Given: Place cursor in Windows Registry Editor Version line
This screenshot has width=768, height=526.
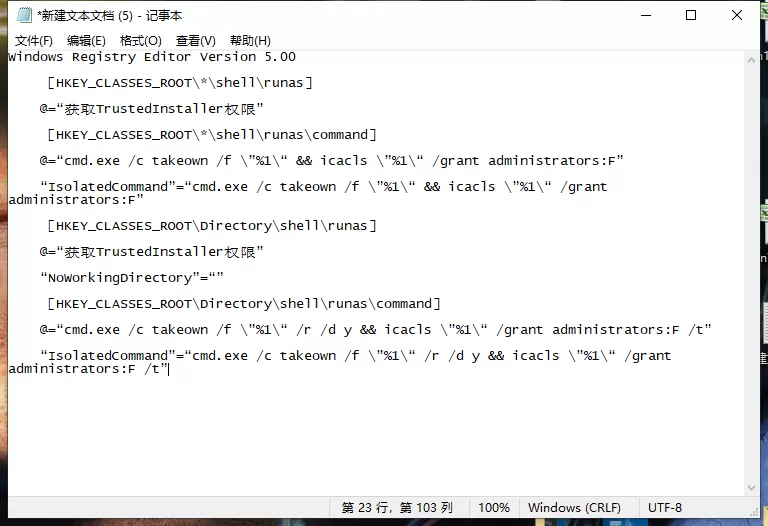Looking at the screenshot, I should point(152,57).
